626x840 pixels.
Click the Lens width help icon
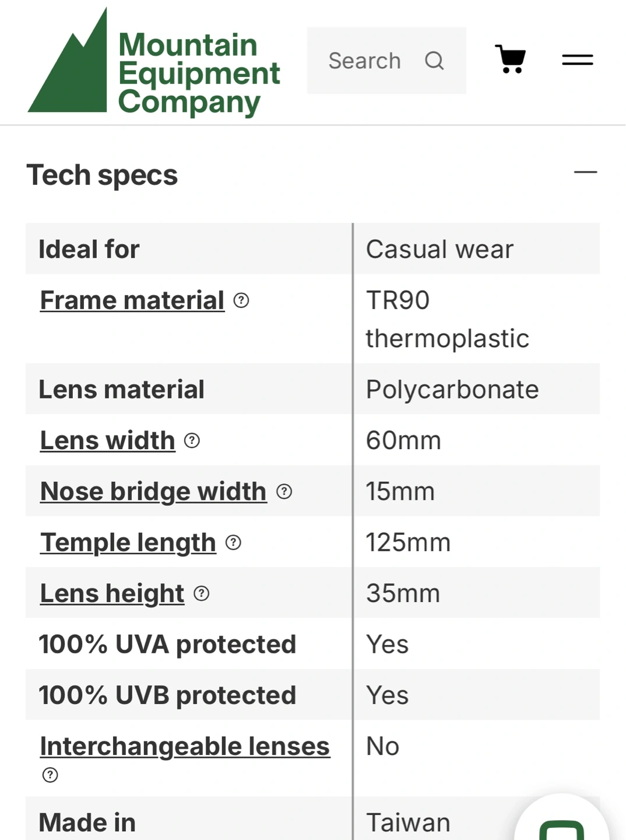click(192, 441)
